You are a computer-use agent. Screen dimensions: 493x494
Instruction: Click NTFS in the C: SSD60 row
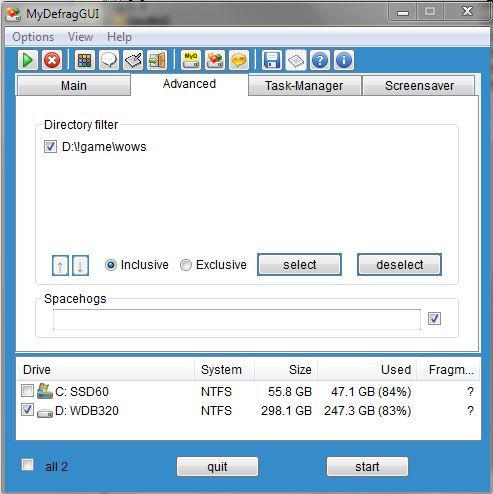pyautogui.click(x=216, y=392)
